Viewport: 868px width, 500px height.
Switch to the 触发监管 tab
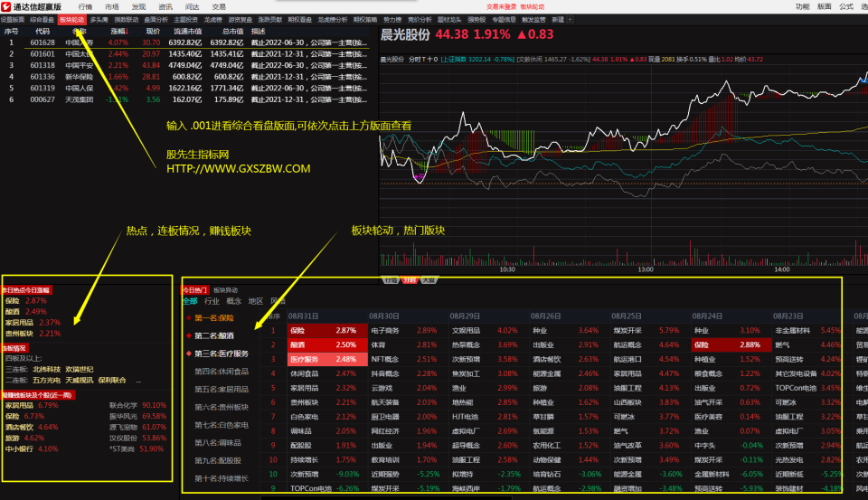(533, 19)
